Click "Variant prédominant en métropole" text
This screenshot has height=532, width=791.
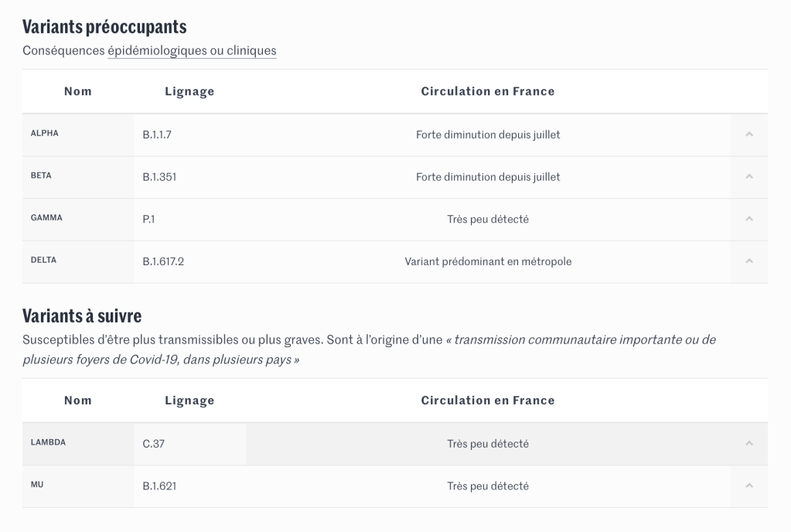(x=488, y=261)
